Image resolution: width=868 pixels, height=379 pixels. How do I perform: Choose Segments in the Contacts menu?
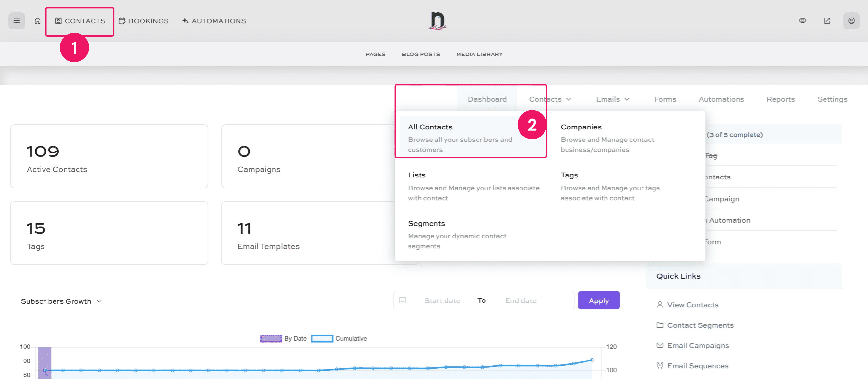coord(426,223)
